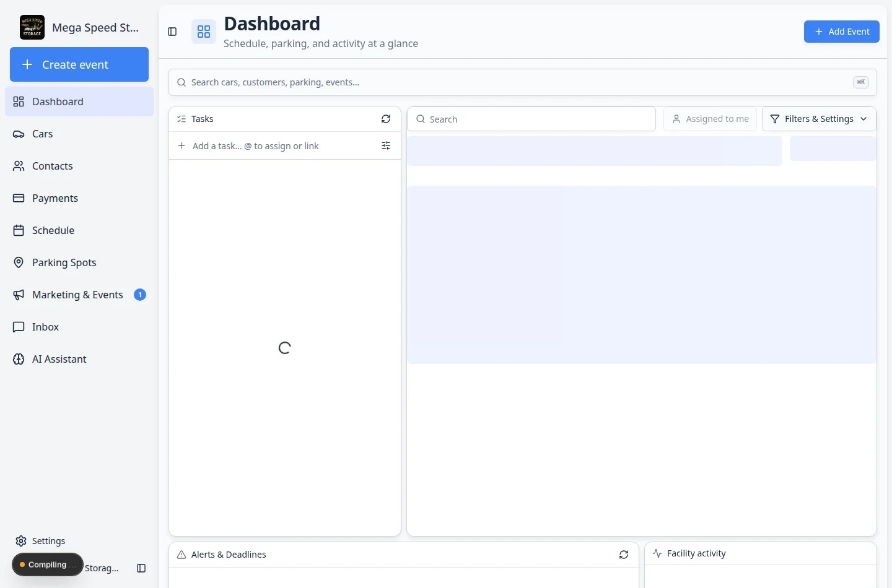Open the task options sliders icon
The width and height of the screenshot is (892, 588).
coord(386,145)
